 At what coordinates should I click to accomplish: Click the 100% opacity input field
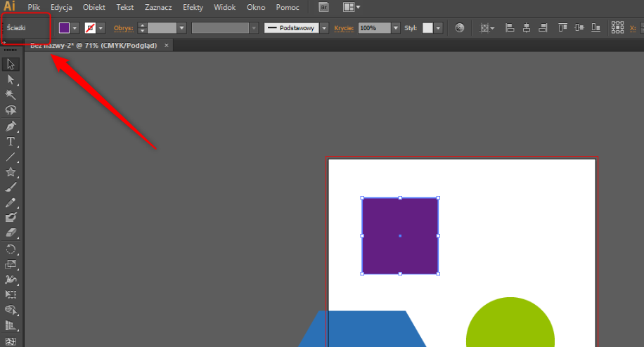click(374, 28)
